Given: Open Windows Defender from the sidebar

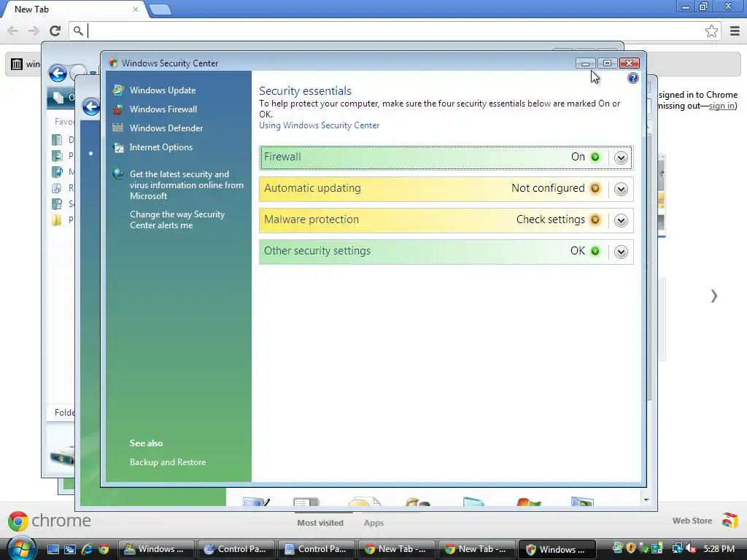Looking at the screenshot, I should [166, 128].
